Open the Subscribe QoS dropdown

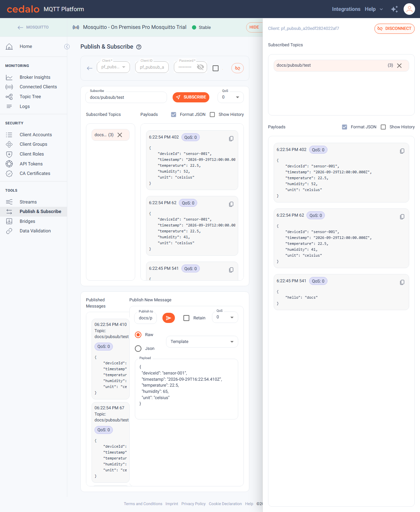click(x=230, y=97)
